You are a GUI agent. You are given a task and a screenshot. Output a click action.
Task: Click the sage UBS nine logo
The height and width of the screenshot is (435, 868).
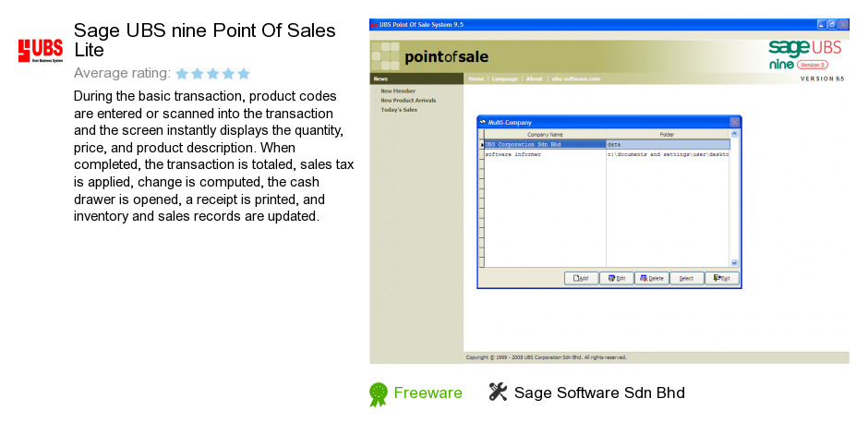pyautogui.click(x=805, y=54)
